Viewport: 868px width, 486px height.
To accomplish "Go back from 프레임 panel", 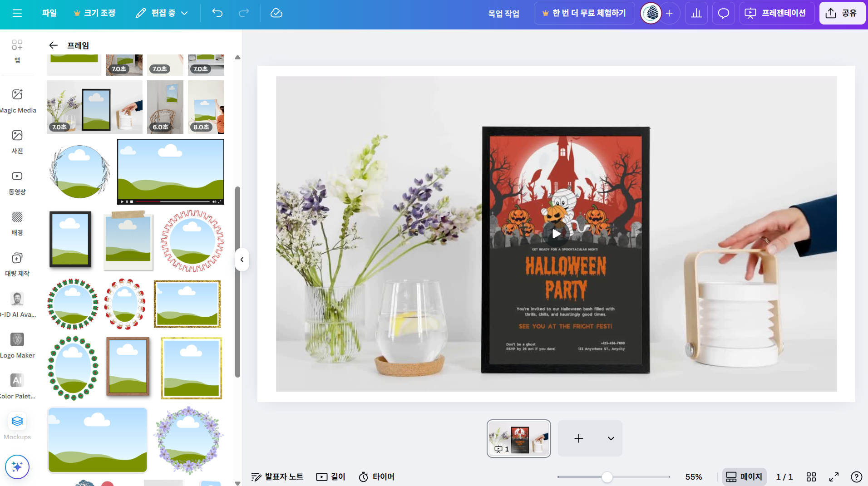I will coord(53,45).
